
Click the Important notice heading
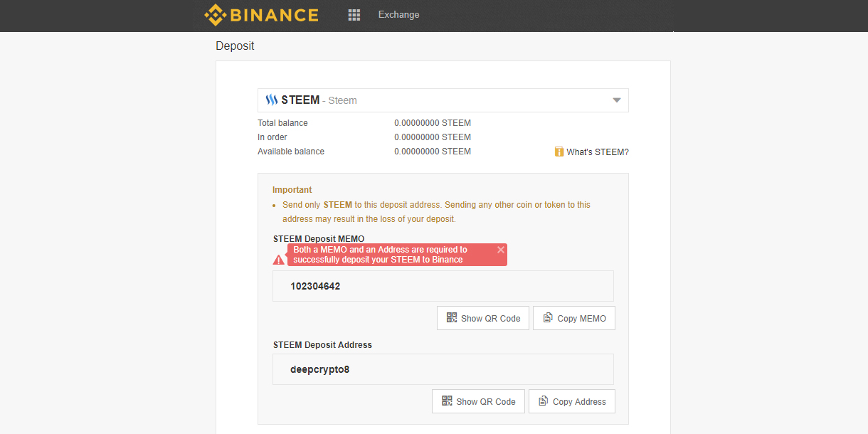(x=292, y=190)
